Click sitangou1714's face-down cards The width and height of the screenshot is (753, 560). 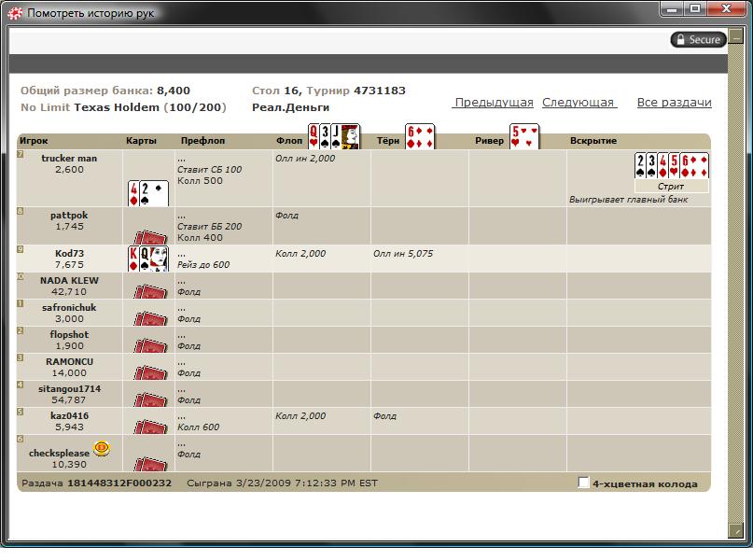150,399
